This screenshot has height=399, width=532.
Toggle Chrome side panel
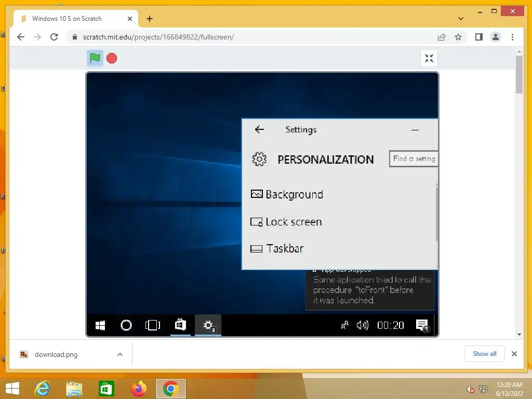(x=478, y=37)
